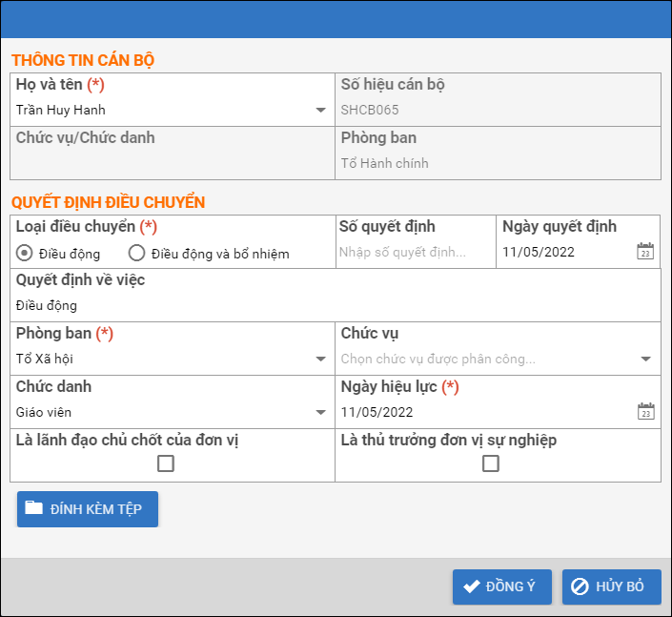This screenshot has height=617, width=672.
Task: Tick Là thủ trưởng đơn vị sự nghiệp
Action: [491, 463]
